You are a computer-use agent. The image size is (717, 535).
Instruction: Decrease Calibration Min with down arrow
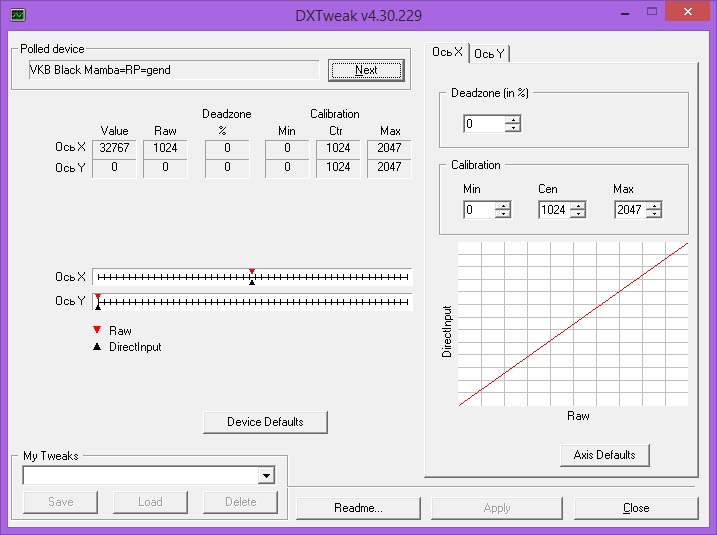(503, 214)
